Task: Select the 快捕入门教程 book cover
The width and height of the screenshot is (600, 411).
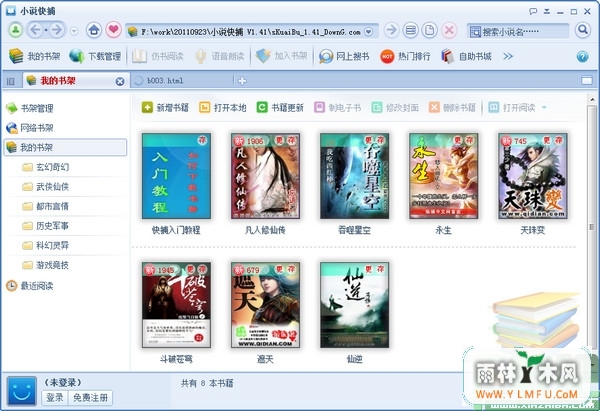Action: 176,176
